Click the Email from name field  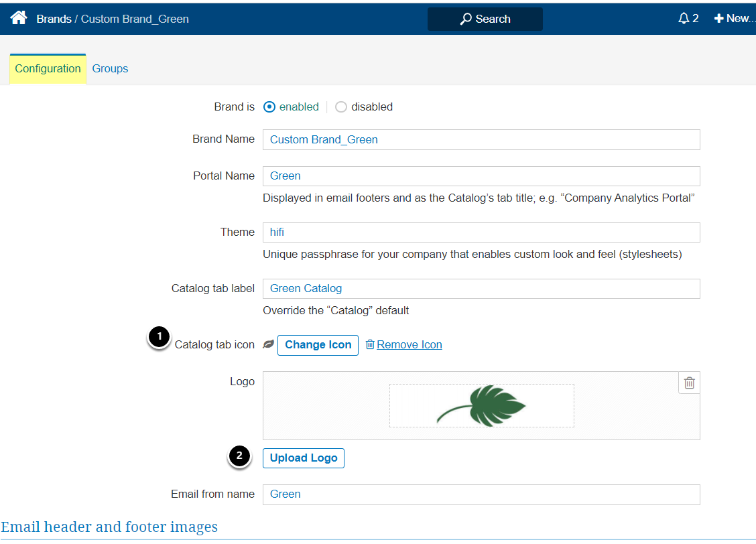pos(481,494)
